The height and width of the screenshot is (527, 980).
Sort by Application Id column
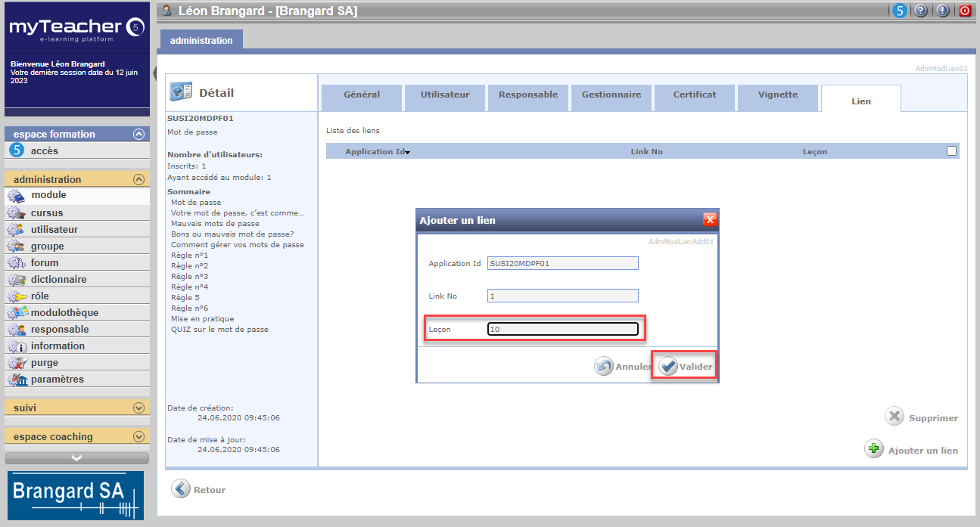pyautogui.click(x=375, y=152)
